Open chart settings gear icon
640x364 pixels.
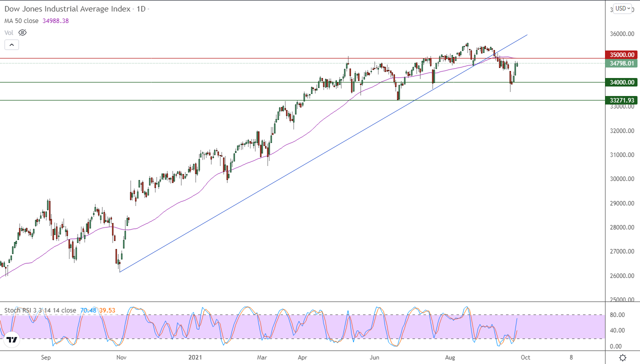pos(622,357)
